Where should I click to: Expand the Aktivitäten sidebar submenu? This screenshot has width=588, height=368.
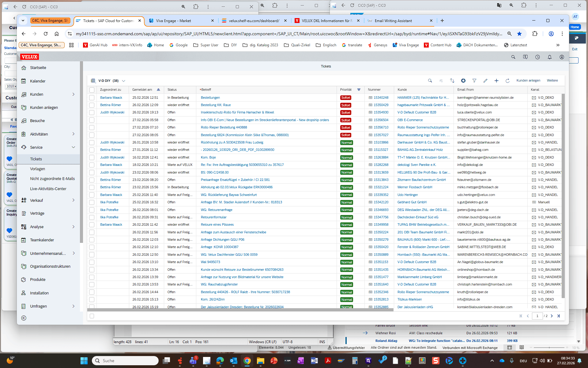(x=73, y=134)
